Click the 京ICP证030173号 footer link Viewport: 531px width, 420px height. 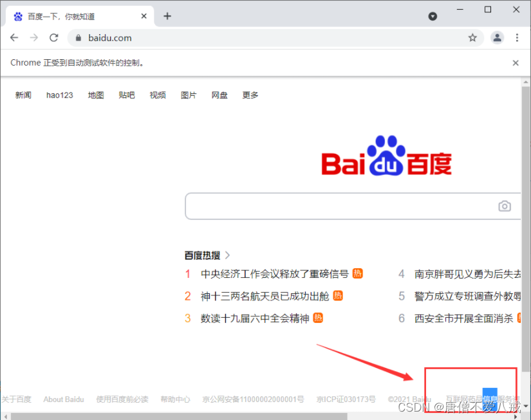pos(346,399)
